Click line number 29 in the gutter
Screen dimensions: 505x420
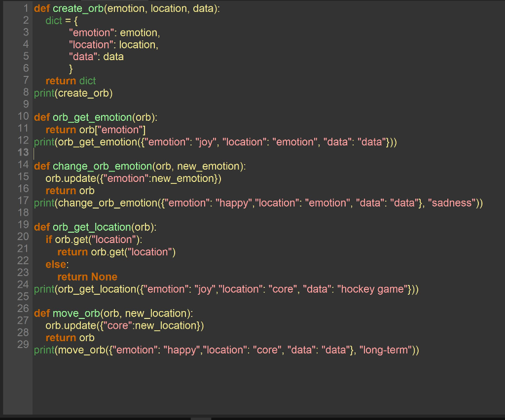click(23, 345)
